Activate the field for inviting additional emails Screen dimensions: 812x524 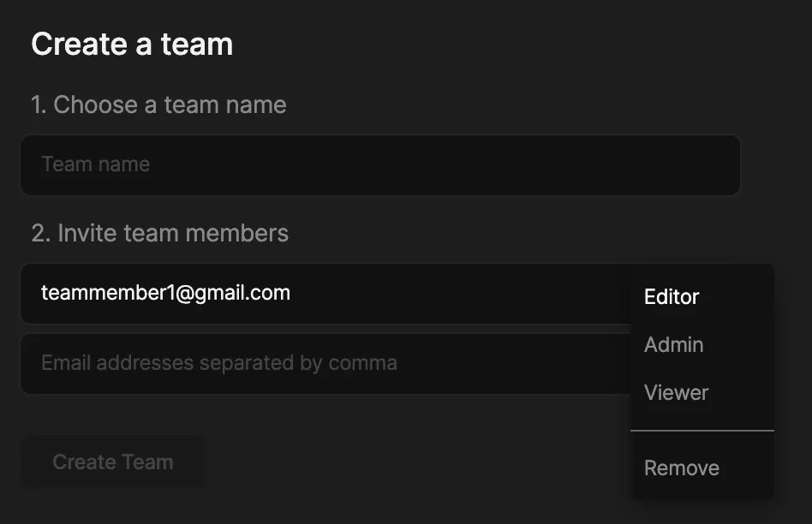click(325, 363)
